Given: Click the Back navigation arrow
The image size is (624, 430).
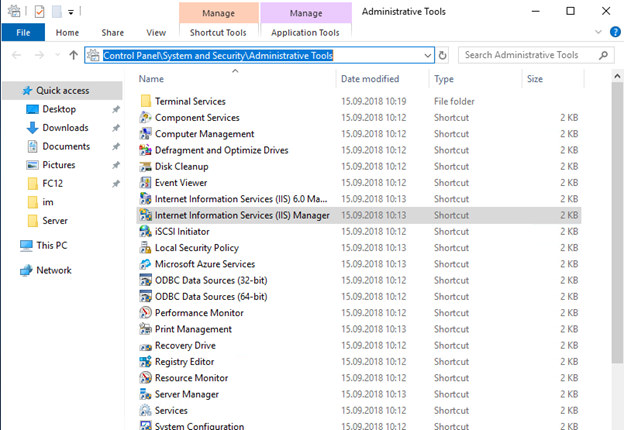Looking at the screenshot, I should 16,55.
